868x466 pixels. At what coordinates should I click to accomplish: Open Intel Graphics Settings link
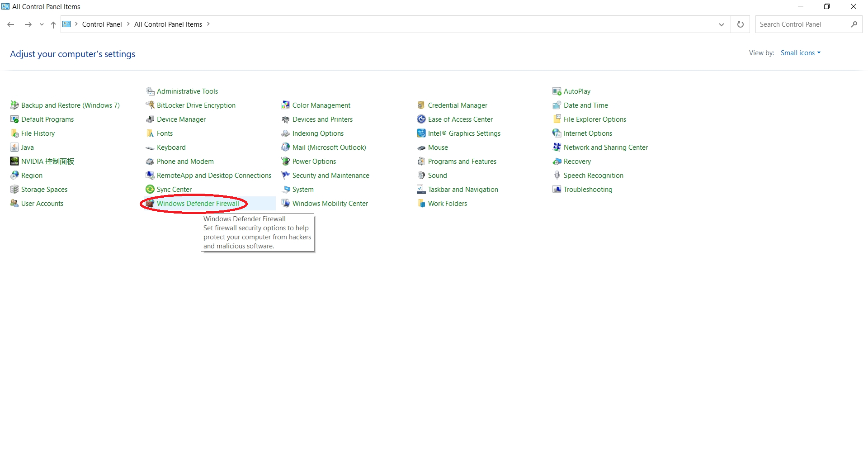[x=464, y=133]
